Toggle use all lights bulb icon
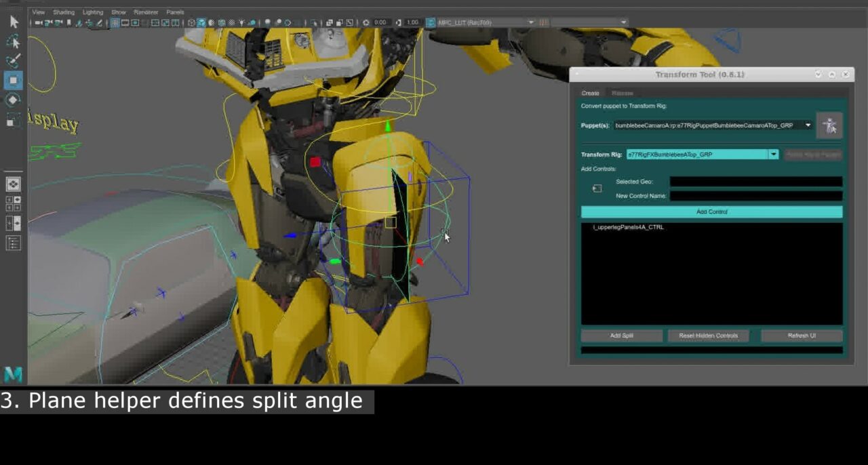Screen dimensions: 868x465 coord(241,22)
